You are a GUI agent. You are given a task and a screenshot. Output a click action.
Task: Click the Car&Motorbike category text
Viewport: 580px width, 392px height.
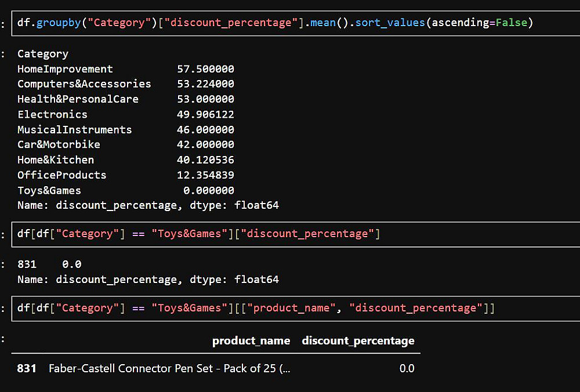click(x=59, y=144)
